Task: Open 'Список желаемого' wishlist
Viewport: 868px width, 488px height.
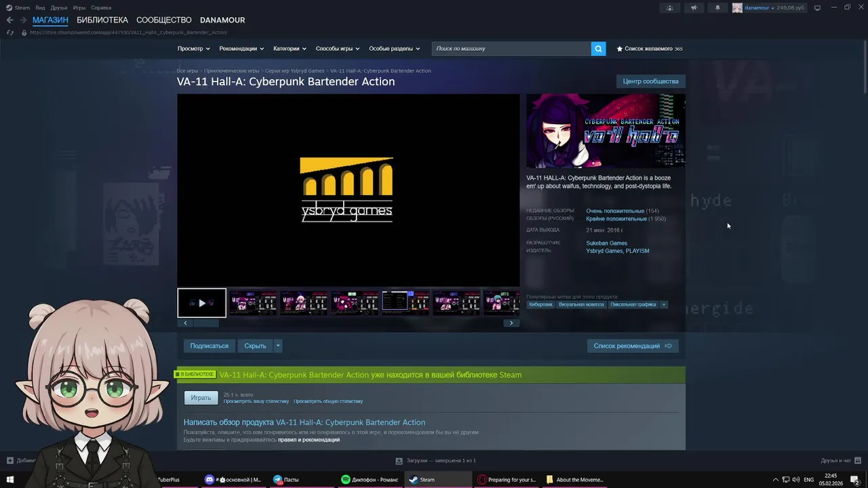Action: (x=649, y=49)
